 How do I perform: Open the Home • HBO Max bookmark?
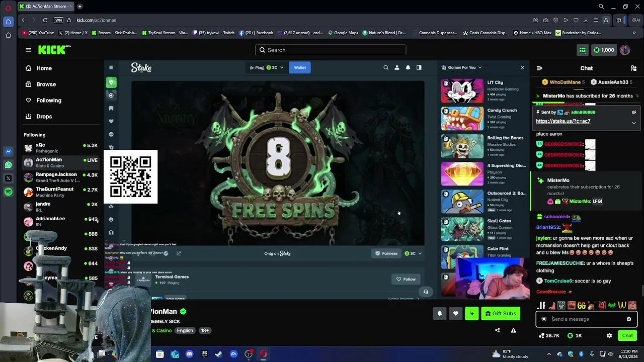point(532,33)
